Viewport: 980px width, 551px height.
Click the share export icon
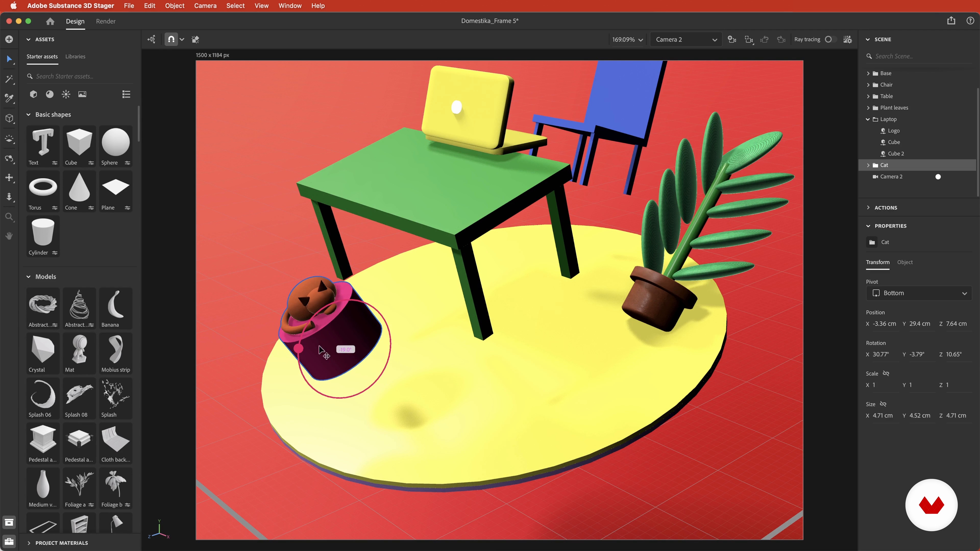tap(951, 20)
